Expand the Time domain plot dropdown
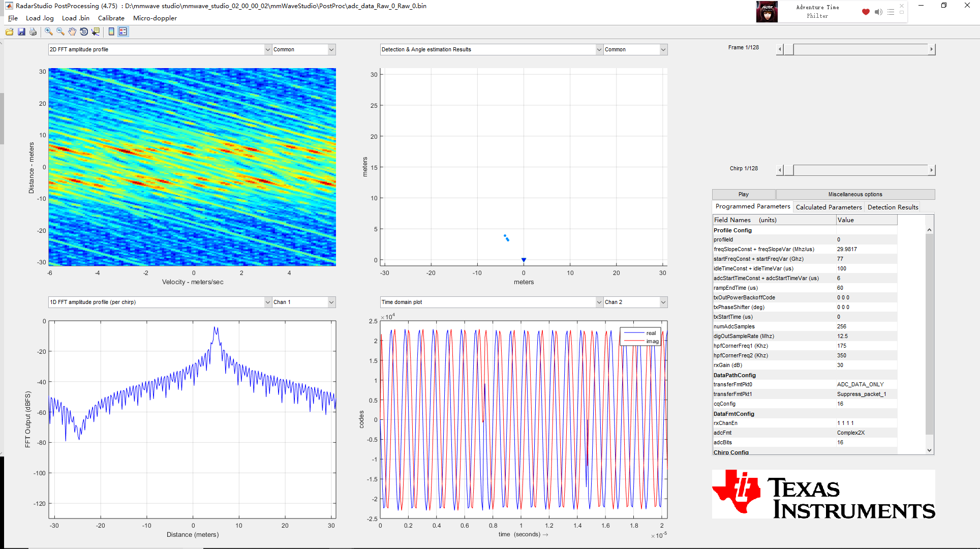Viewport: 980px width, 549px height. point(599,302)
